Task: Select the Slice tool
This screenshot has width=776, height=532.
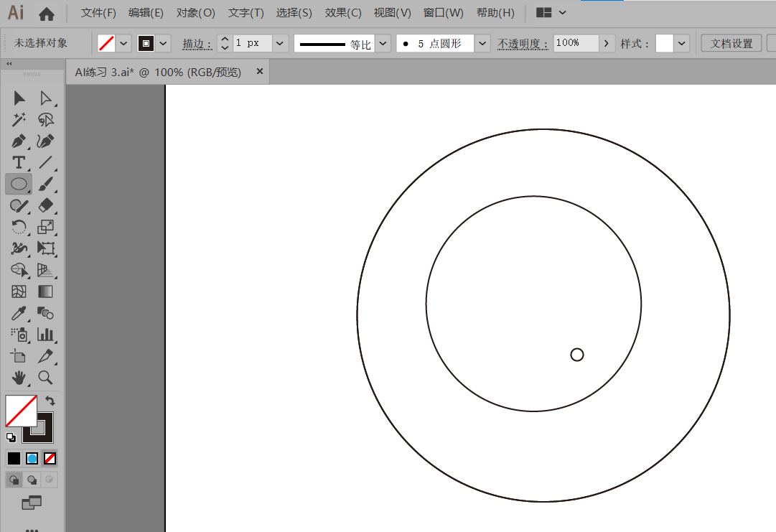Action: coord(45,356)
